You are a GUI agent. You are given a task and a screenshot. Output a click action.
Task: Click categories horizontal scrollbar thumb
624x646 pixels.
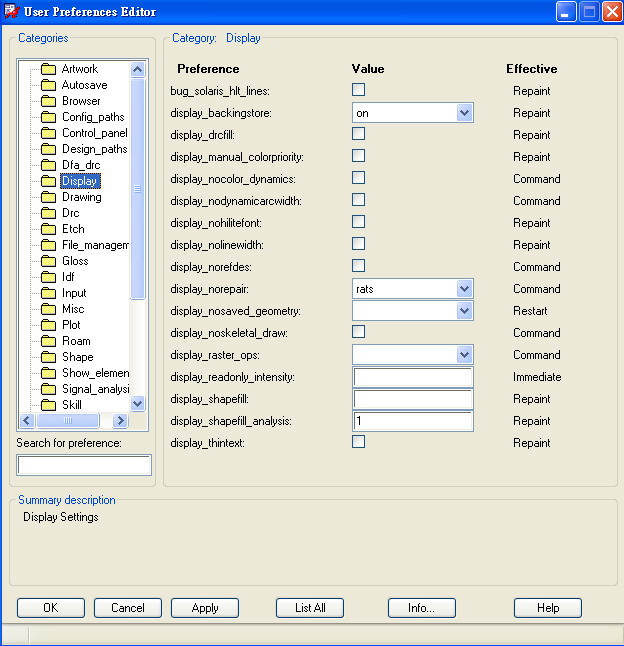click(x=68, y=421)
